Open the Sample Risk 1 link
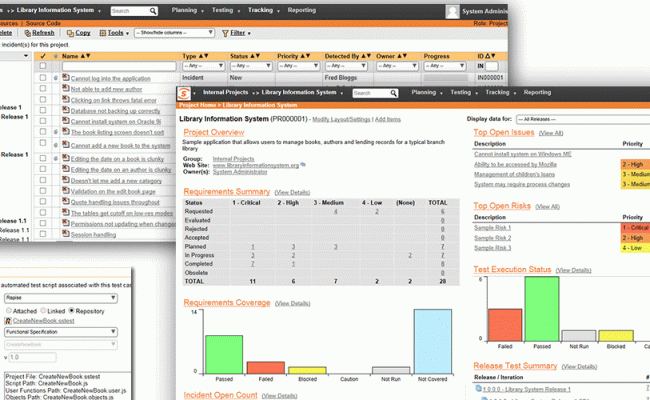This screenshot has height=400, width=650. coord(492,228)
